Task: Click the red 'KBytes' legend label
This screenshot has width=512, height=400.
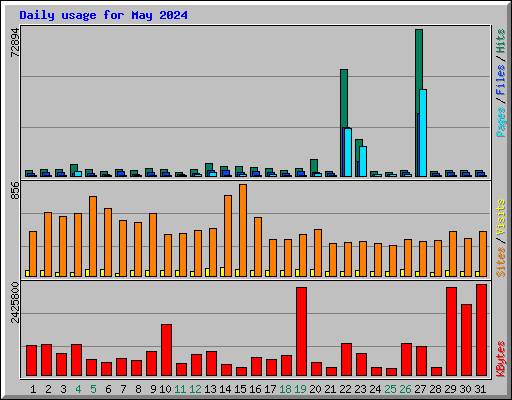Action: (501, 359)
